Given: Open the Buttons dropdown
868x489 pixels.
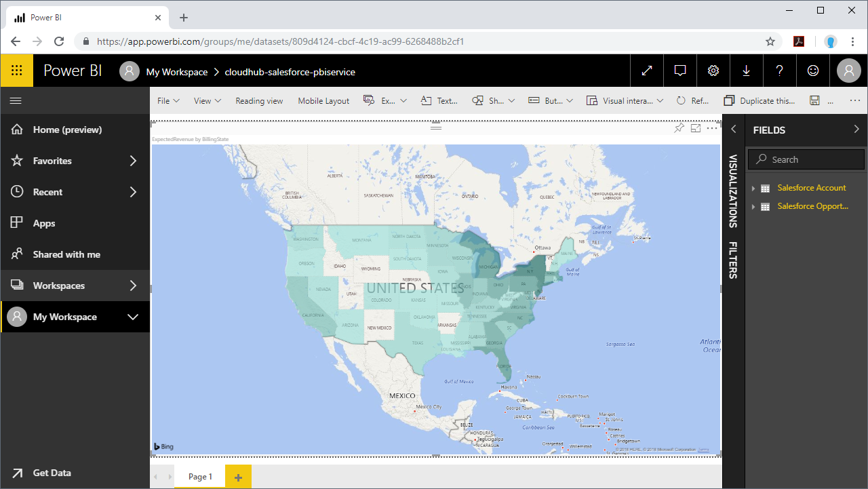Looking at the screenshot, I should click(551, 100).
